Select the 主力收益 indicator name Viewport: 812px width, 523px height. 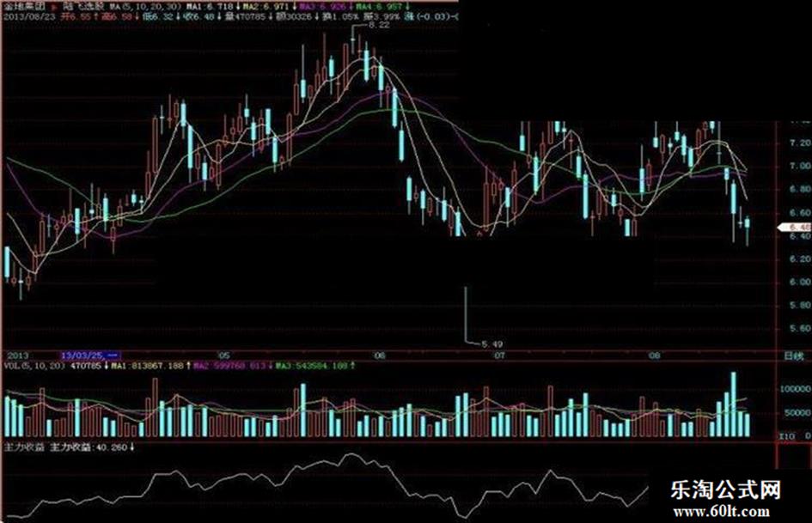(24, 447)
